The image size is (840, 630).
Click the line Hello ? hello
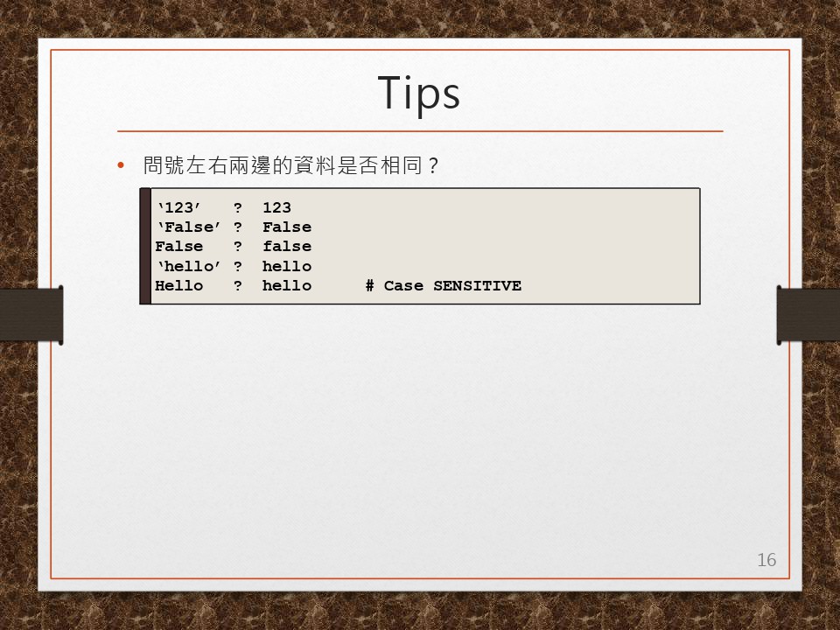click(x=234, y=285)
